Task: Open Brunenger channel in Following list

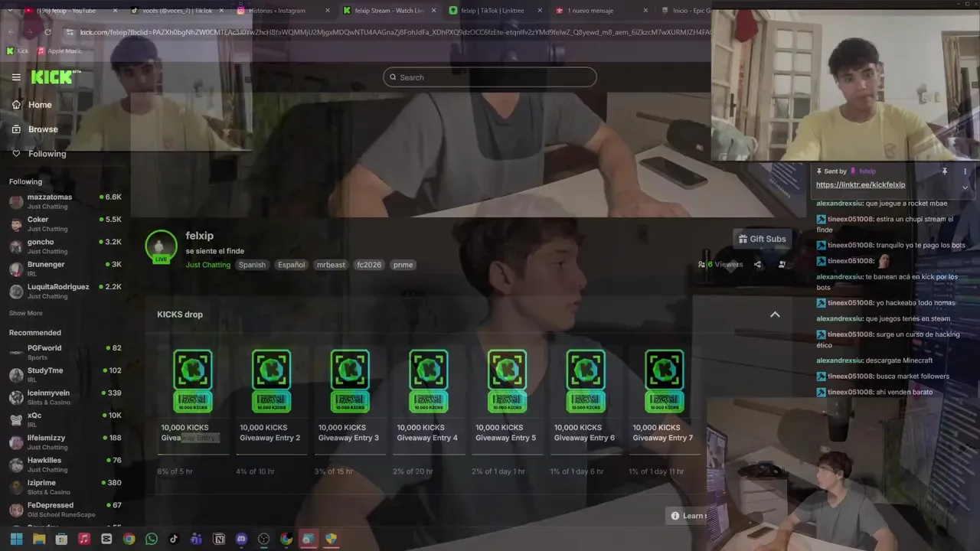Action: click(65, 269)
